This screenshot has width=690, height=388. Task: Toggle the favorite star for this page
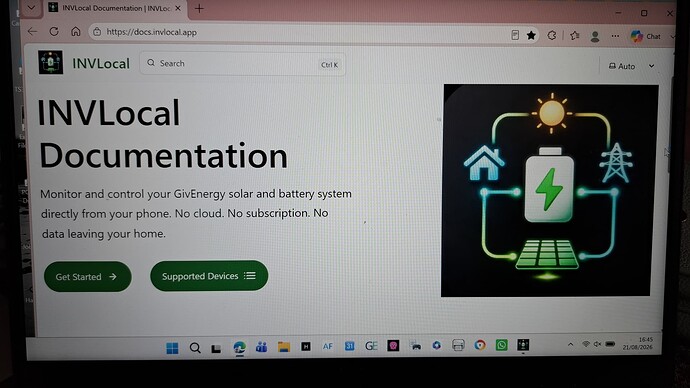point(531,35)
